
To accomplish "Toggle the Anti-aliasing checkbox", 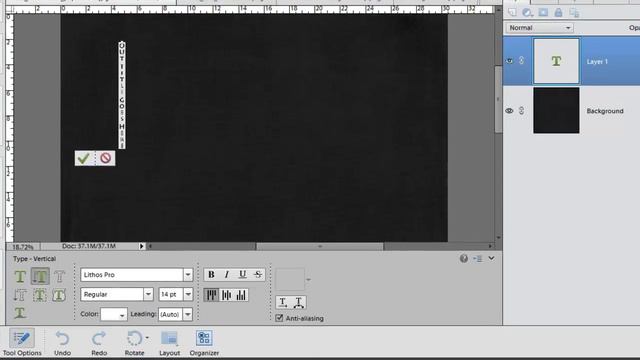I will tap(279, 318).
